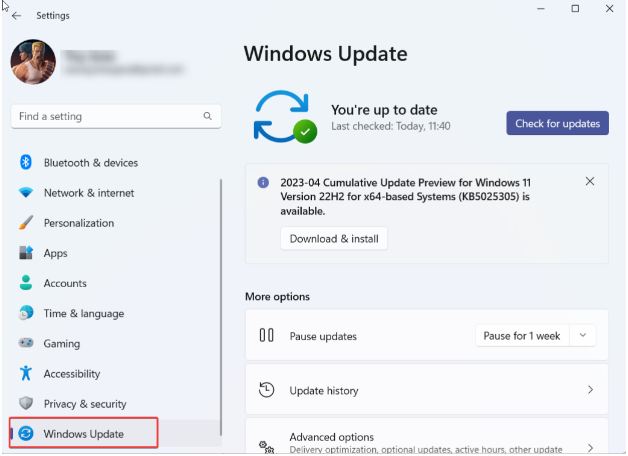Click the Personalization paintbrush icon
The height and width of the screenshot is (456, 628).
point(26,223)
